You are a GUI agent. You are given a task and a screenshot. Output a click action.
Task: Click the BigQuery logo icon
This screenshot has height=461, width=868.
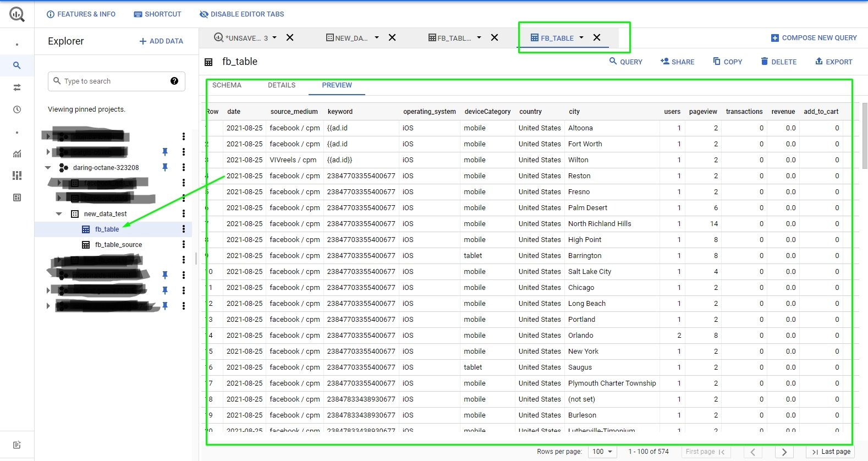tap(17, 14)
